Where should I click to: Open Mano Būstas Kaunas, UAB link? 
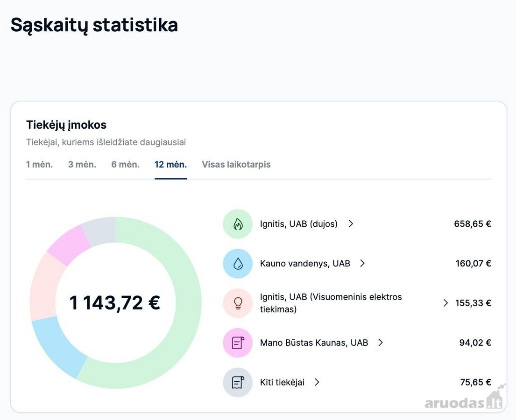(x=314, y=343)
